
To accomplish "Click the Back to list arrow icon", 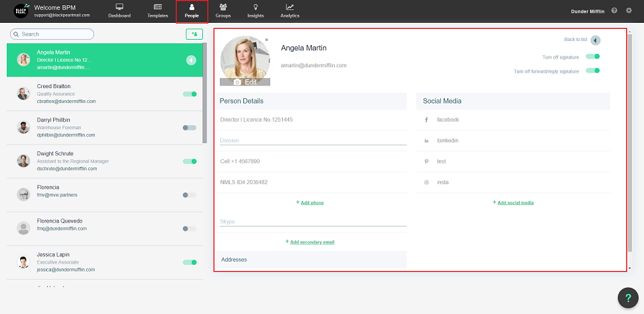I will coord(595,40).
